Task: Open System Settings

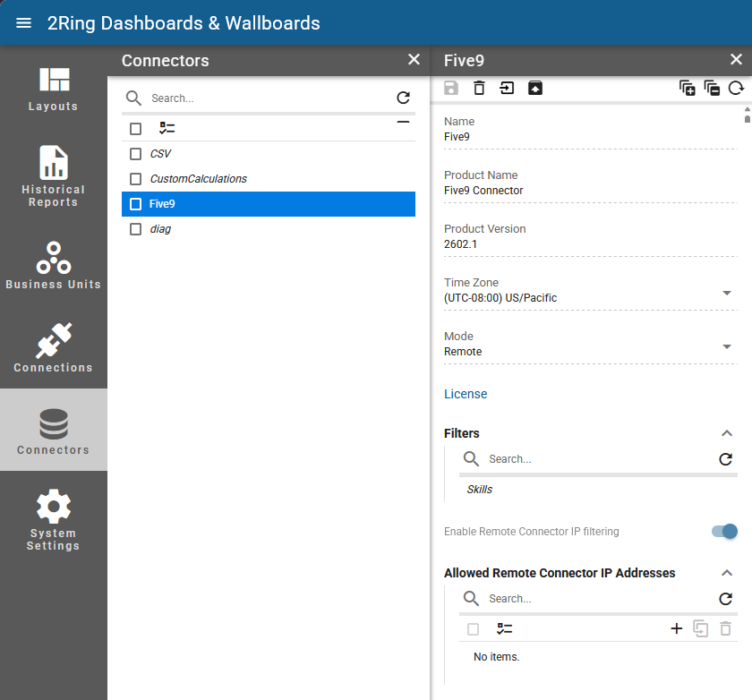Action: pyautogui.click(x=53, y=520)
